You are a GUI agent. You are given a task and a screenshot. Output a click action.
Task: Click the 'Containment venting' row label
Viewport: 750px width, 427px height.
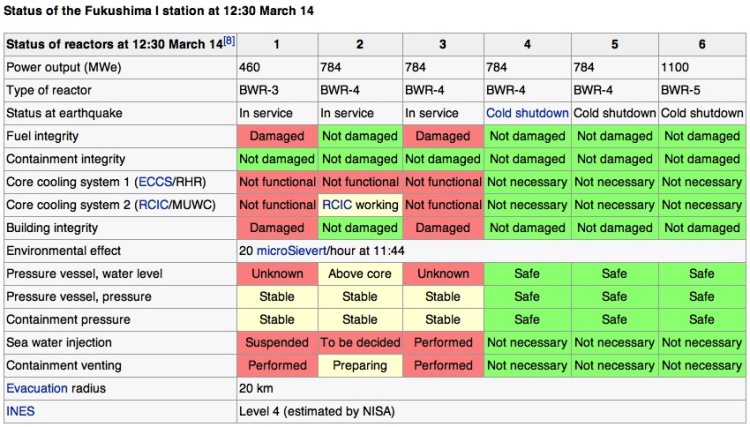tap(64, 366)
